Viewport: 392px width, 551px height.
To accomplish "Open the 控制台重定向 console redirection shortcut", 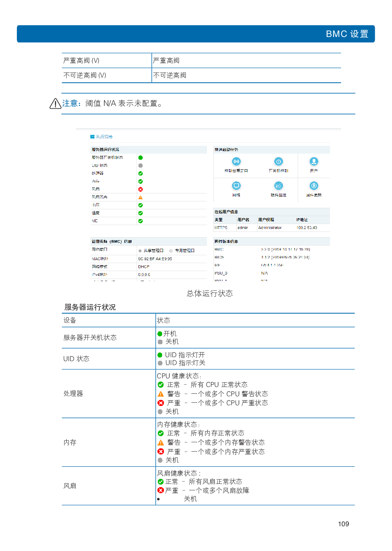I will click(236, 162).
